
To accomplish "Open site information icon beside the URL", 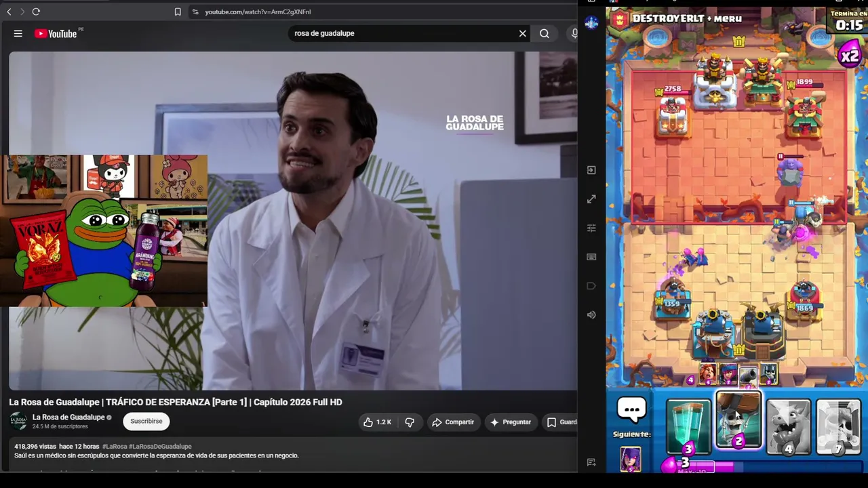I will tap(195, 12).
